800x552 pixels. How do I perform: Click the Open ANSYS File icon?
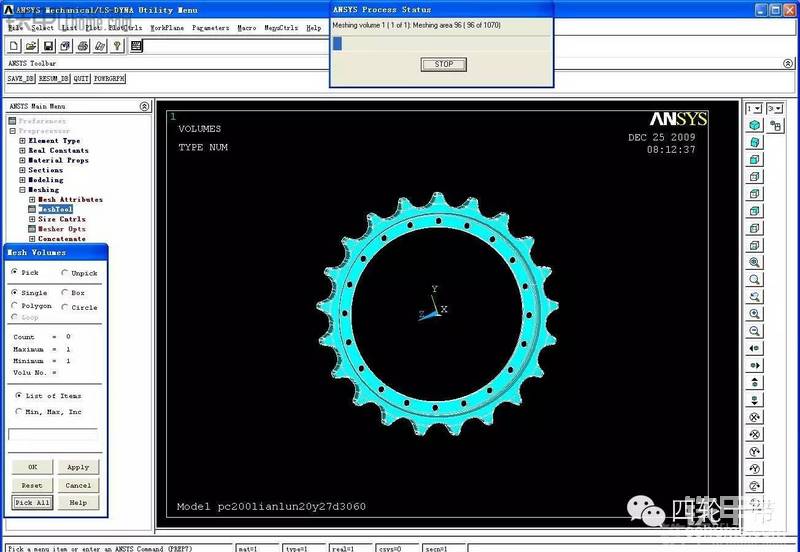click(31, 46)
